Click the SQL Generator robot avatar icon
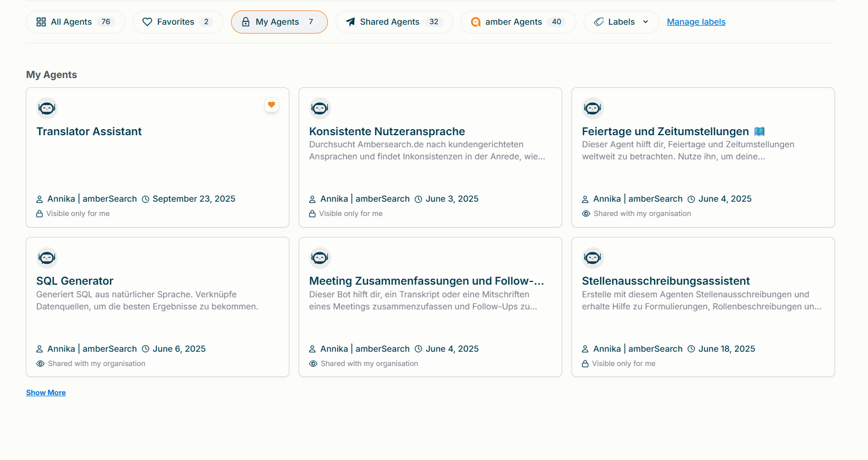Viewport: 868px width, 460px height. pos(47,258)
